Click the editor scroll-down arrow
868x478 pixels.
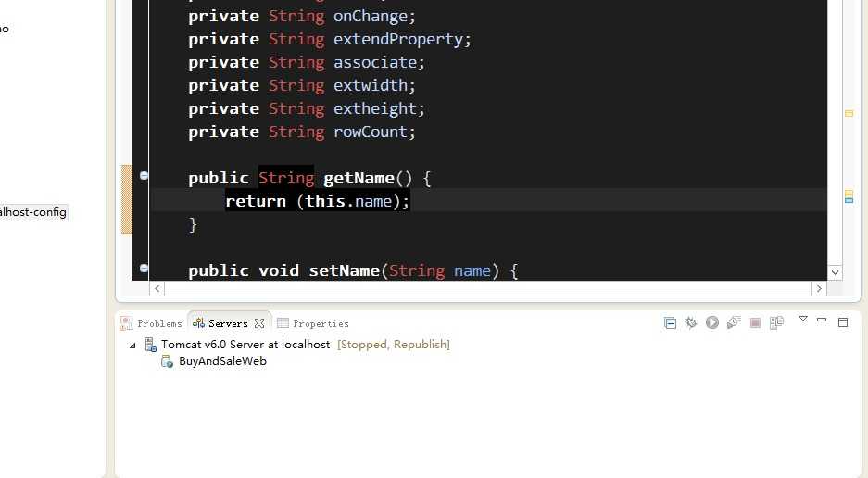tap(836, 272)
